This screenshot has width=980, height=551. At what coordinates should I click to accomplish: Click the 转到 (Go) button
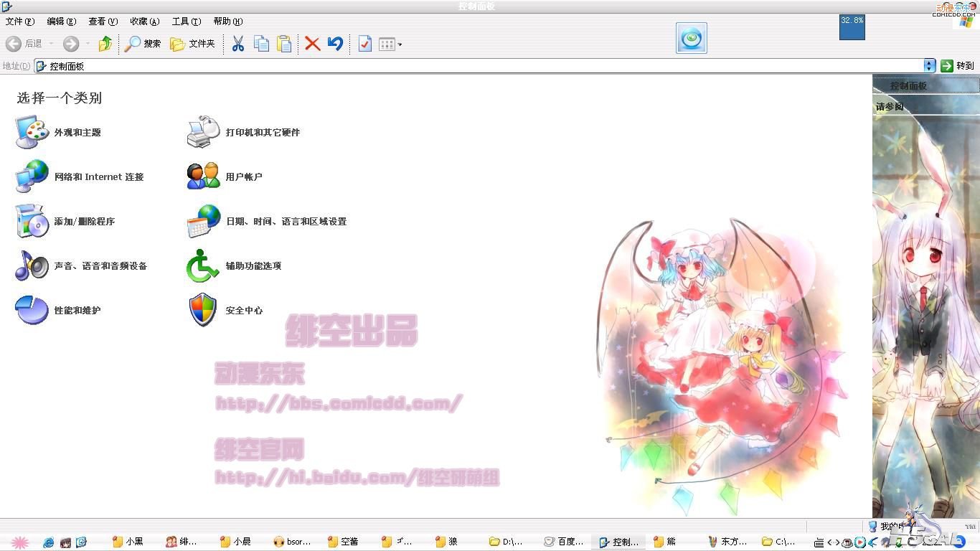[958, 65]
